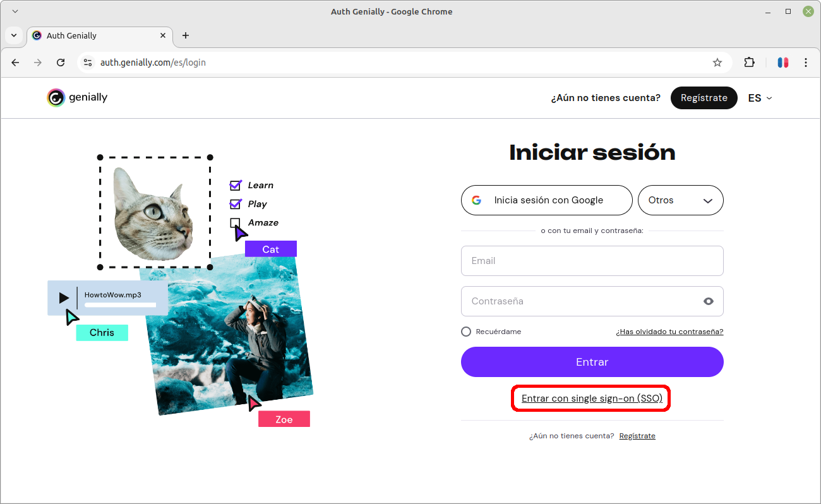821x504 pixels.
Task: Click the cat head illustration
Action: tap(153, 213)
